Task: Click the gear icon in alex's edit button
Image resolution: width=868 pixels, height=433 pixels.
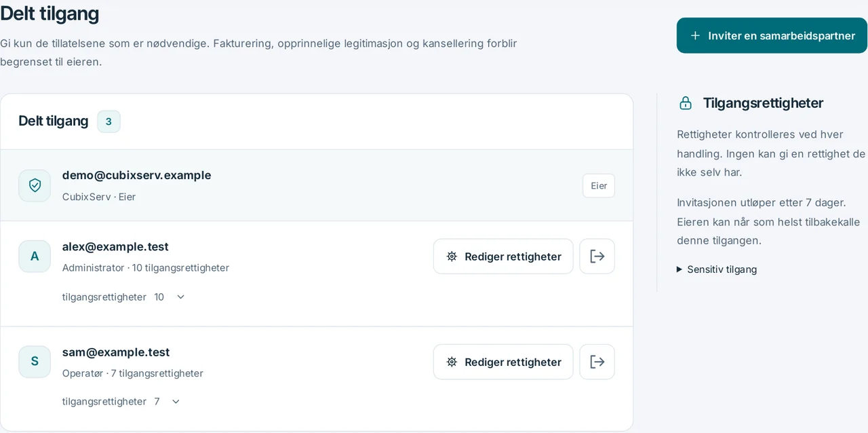Action: (452, 257)
